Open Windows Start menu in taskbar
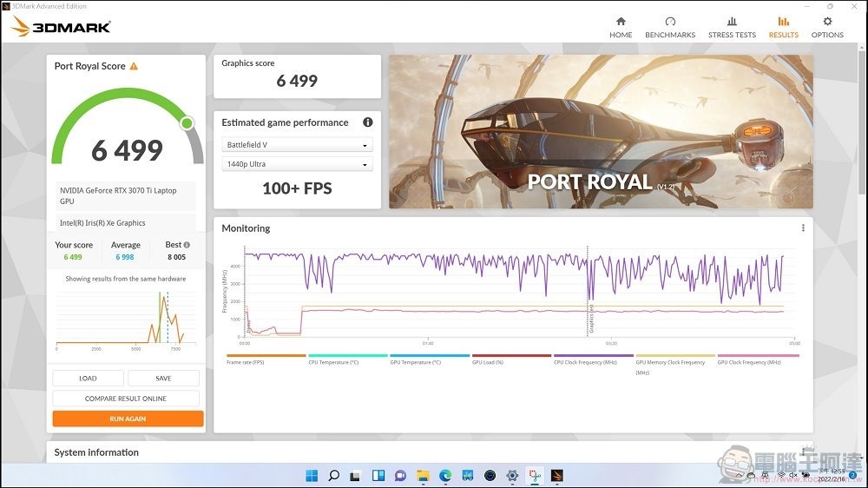Viewport: 868px width, 488px height. click(x=311, y=475)
